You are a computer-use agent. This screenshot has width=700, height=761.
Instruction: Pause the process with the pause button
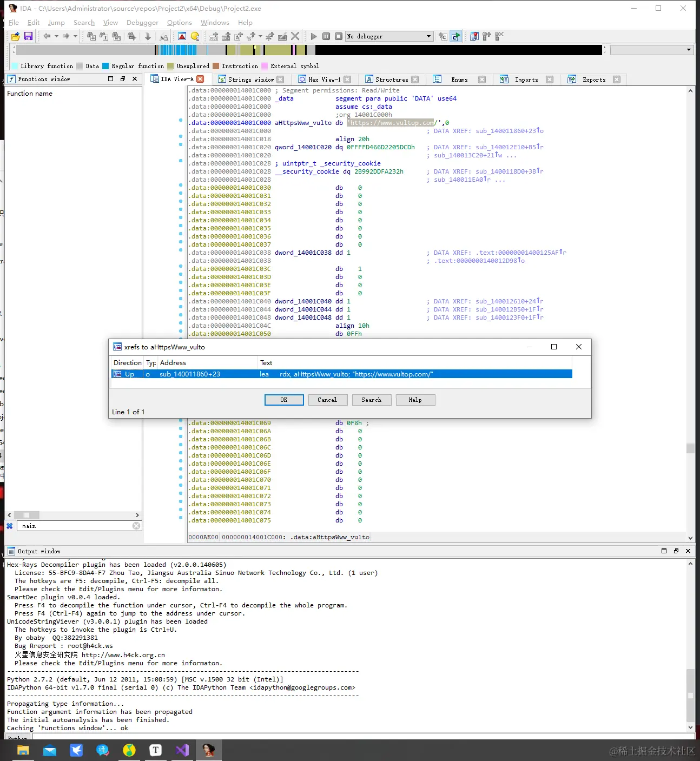click(326, 36)
